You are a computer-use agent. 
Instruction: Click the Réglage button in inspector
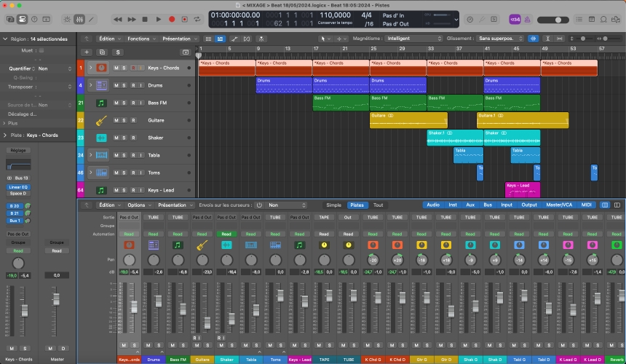coord(18,151)
